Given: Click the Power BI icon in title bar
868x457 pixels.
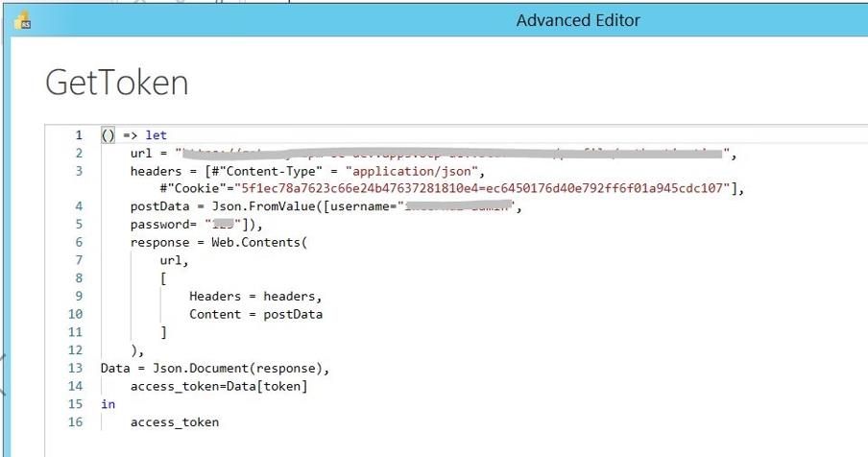Looking at the screenshot, I should (22, 20).
